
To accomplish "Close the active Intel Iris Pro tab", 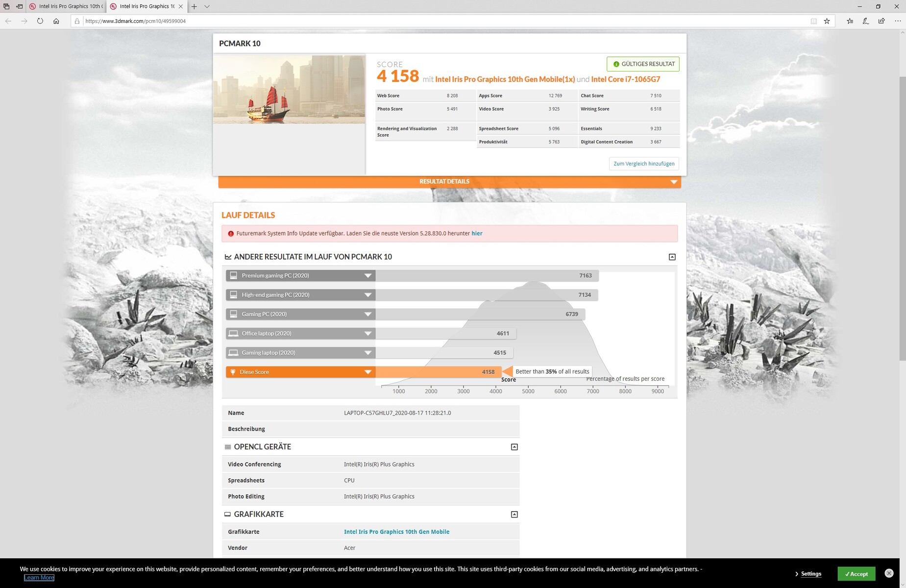I will [181, 6].
